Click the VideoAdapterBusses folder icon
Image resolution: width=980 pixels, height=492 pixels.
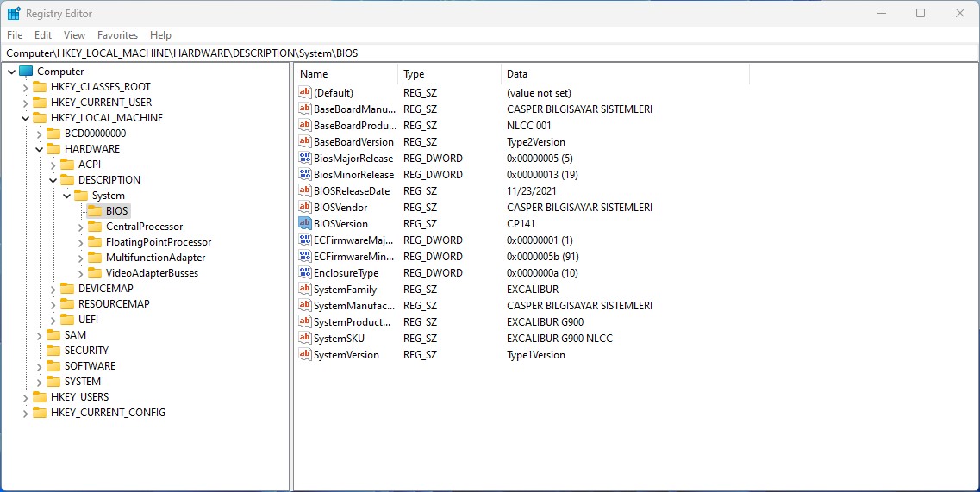click(94, 272)
